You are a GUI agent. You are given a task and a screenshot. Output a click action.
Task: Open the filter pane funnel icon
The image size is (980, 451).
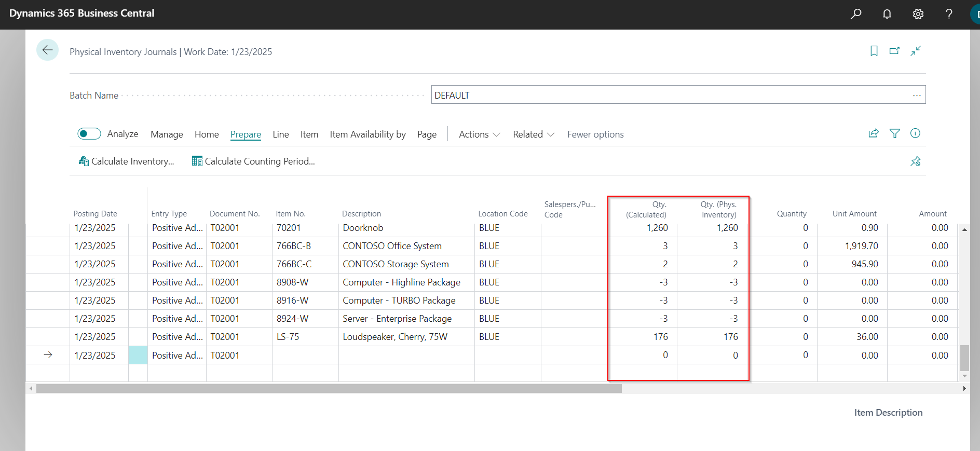coord(895,133)
